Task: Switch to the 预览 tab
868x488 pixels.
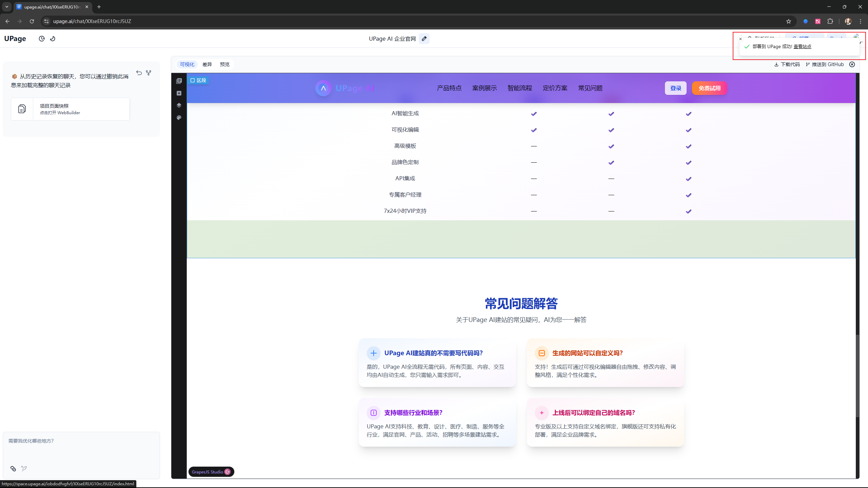Action: (224, 64)
